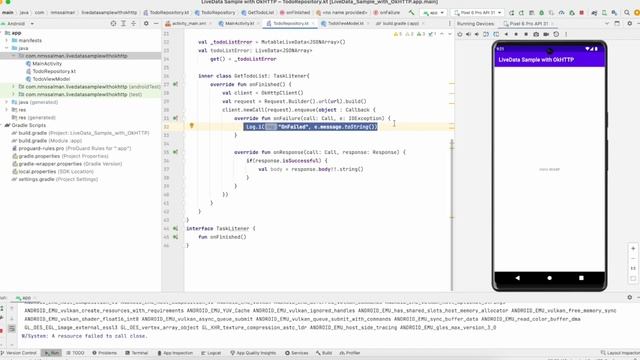Click the Make Project hammer icon

(411, 13)
